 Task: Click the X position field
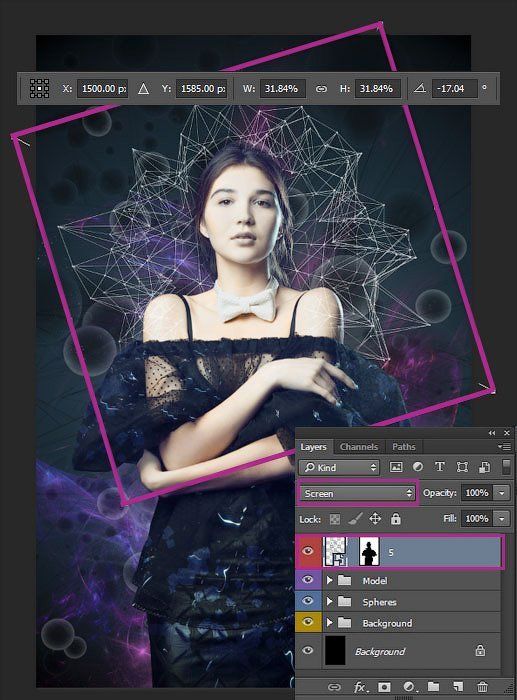(x=103, y=88)
